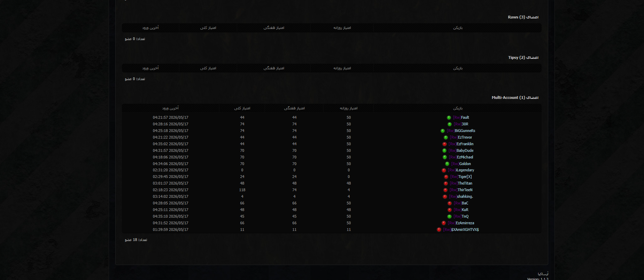Screen dimensions: 644x280
Task: Click the Multi-Account table's آخرین ورود column header
Action: click(170, 108)
